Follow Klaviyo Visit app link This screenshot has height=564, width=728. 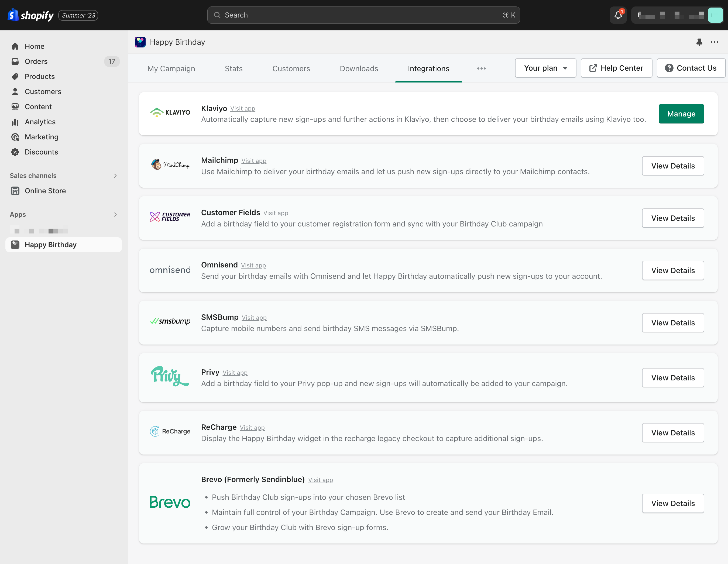pos(243,109)
